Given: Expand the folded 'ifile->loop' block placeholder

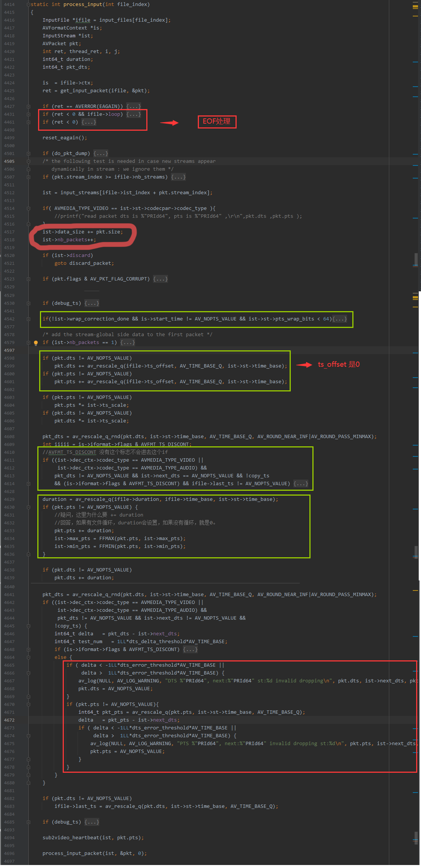Looking at the screenshot, I should (x=134, y=114).
